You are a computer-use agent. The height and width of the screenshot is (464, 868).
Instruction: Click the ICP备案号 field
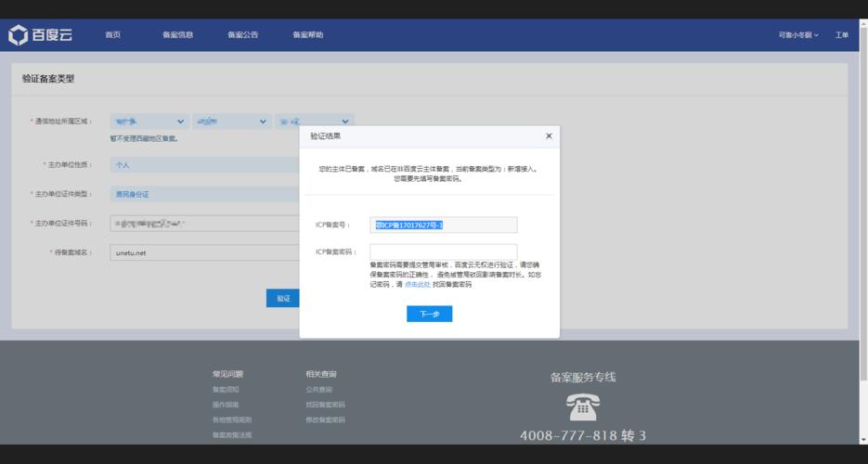[444, 226]
